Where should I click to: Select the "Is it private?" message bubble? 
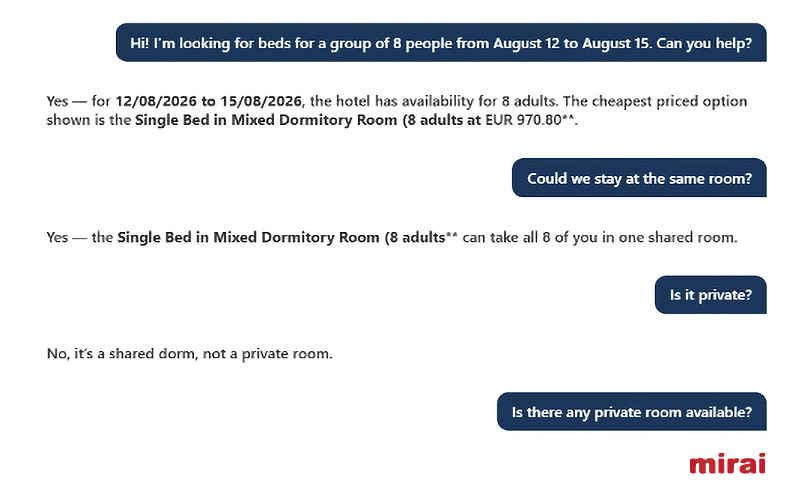point(711,295)
